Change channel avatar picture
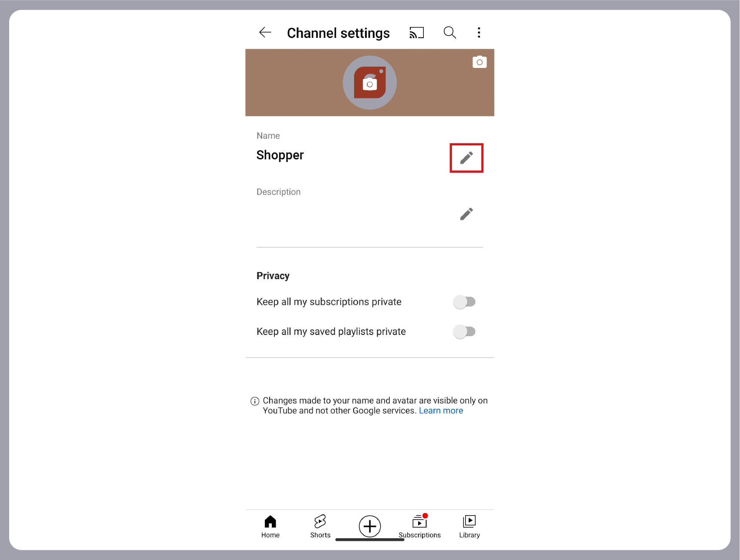 [x=370, y=83]
